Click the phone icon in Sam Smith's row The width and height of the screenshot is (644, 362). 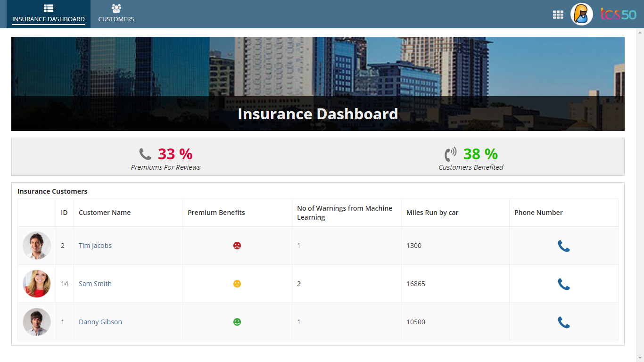point(563,284)
